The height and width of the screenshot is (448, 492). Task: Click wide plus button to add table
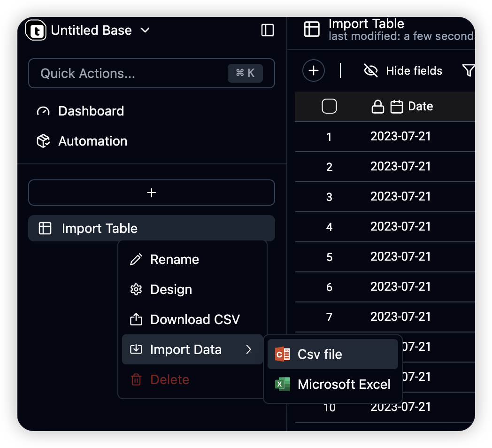coord(152,193)
